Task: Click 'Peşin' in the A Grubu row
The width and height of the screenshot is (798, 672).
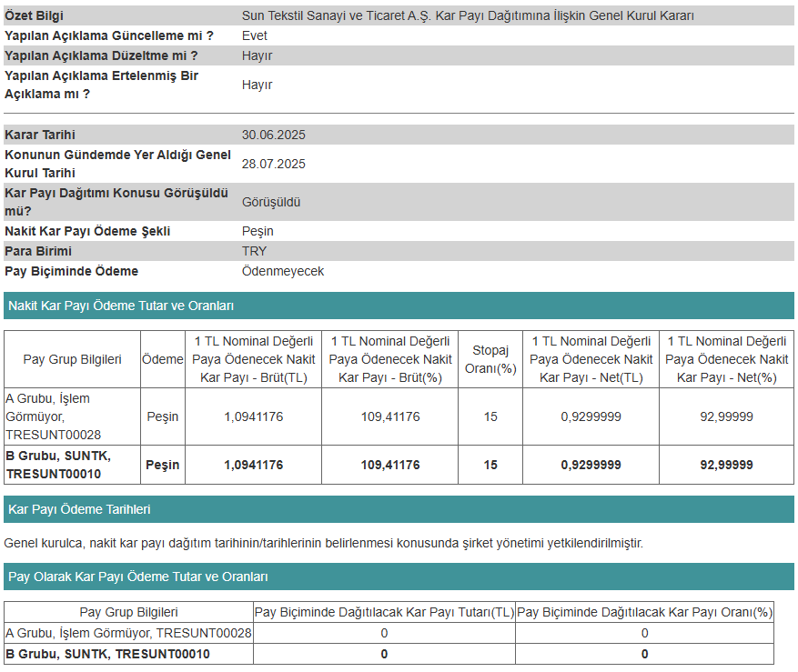Action: [x=163, y=416]
